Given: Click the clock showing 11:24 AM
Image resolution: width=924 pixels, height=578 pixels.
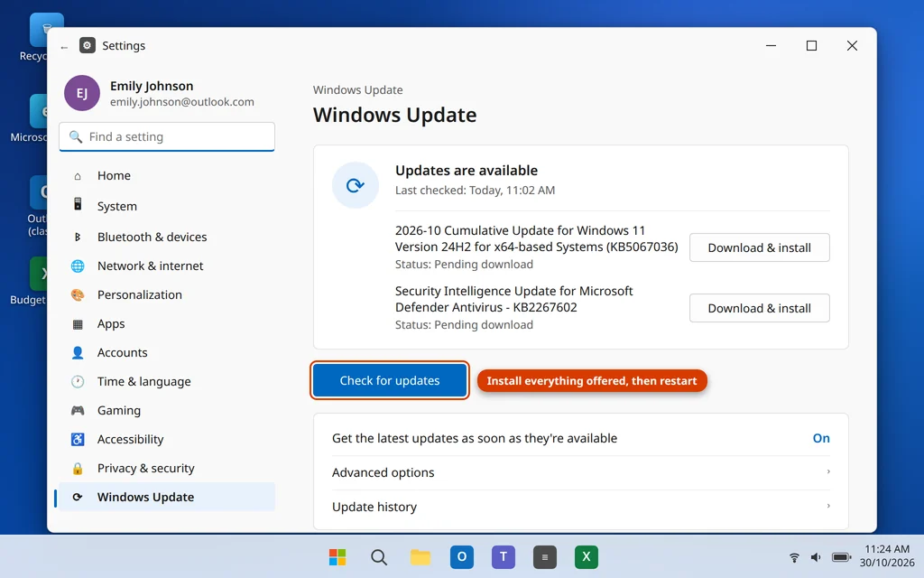Looking at the screenshot, I should 887,549.
